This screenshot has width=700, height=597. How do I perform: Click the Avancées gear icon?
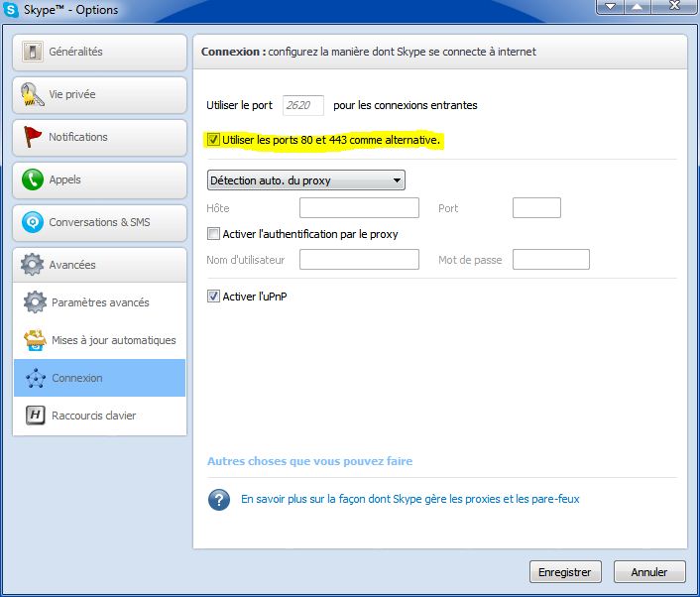[32, 265]
